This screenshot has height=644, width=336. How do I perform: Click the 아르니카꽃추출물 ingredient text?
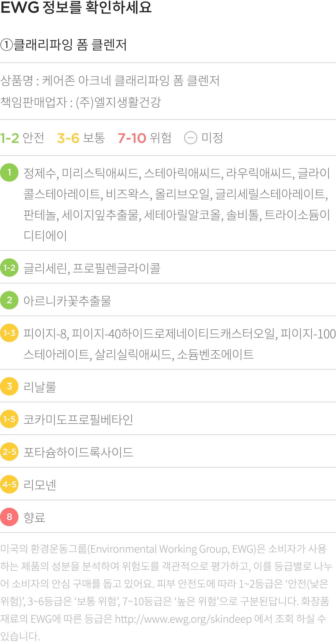click(67, 301)
